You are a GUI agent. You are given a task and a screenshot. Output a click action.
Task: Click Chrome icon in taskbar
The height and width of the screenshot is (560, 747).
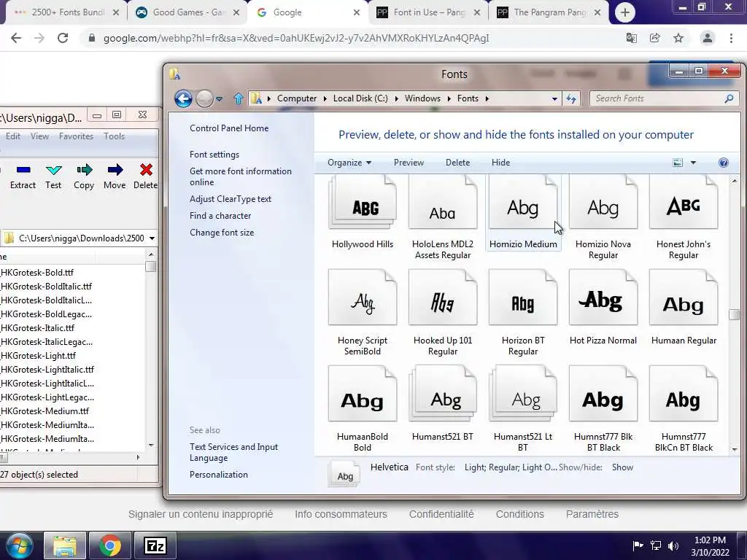pyautogui.click(x=109, y=546)
